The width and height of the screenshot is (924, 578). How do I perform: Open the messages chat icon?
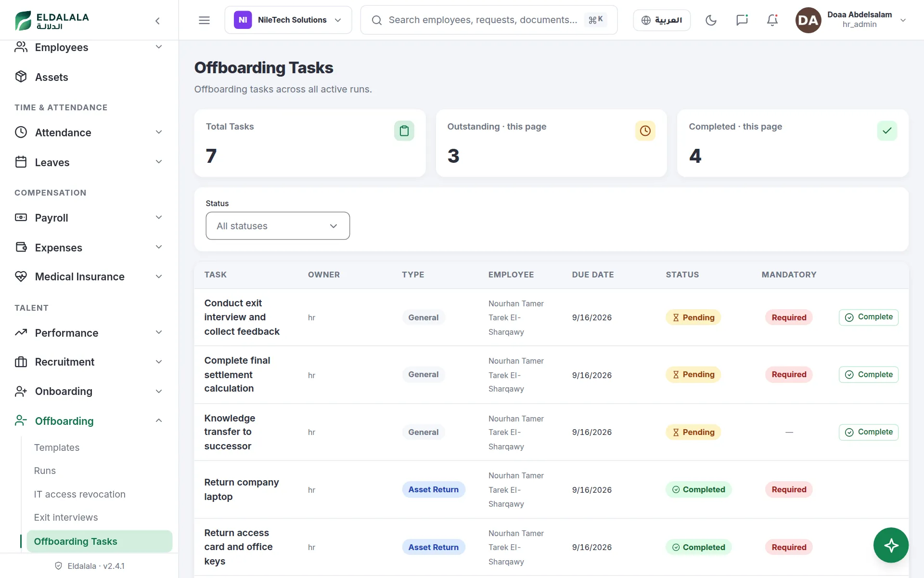click(x=742, y=20)
